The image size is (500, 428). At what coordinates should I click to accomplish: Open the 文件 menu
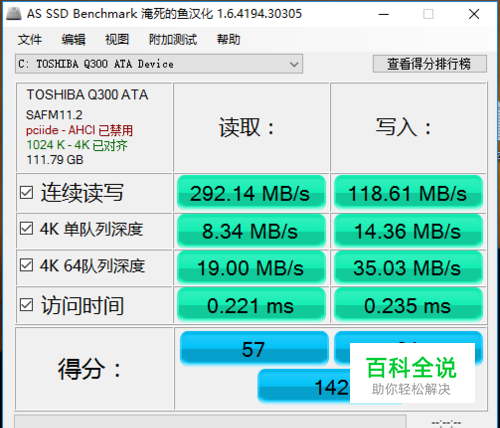(x=30, y=40)
